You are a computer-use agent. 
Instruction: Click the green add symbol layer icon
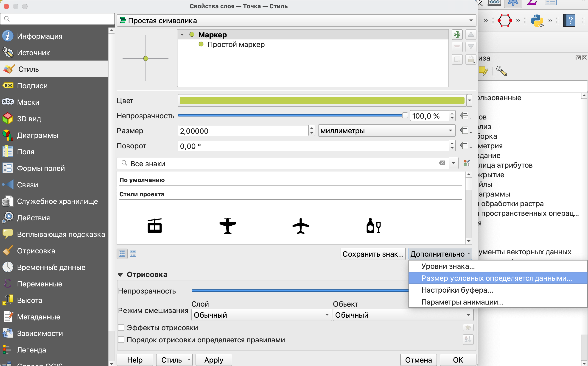point(457,35)
